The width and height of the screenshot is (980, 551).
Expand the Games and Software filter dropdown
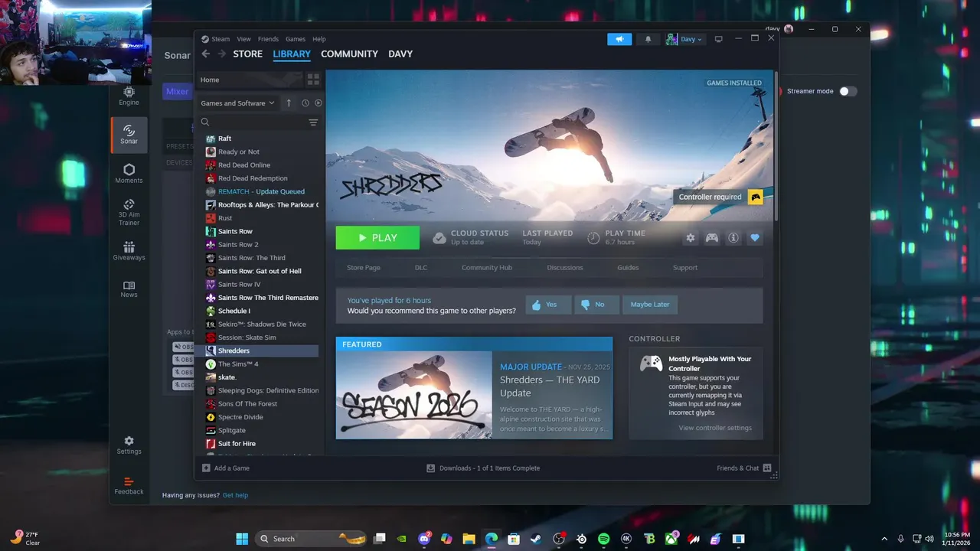click(237, 103)
